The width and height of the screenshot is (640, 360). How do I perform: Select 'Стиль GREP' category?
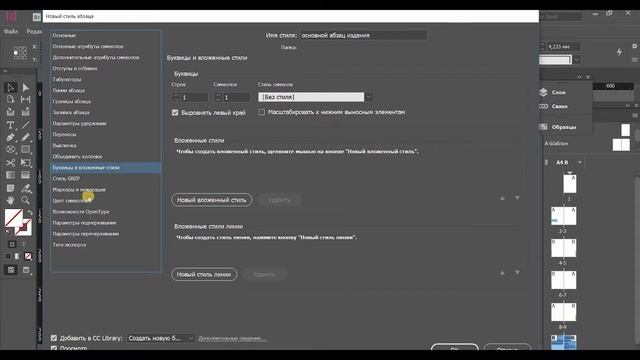pyautogui.click(x=106, y=179)
